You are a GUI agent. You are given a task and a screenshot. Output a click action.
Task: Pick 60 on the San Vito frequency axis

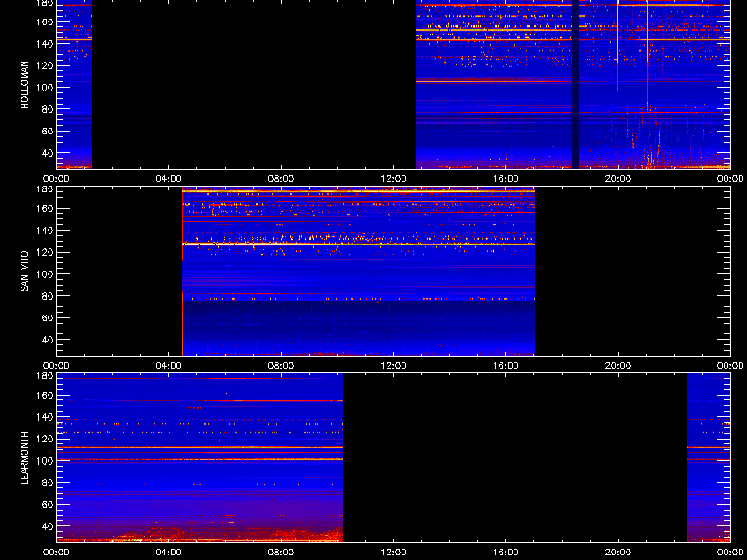pyautogui.click(x=48, y=318)
